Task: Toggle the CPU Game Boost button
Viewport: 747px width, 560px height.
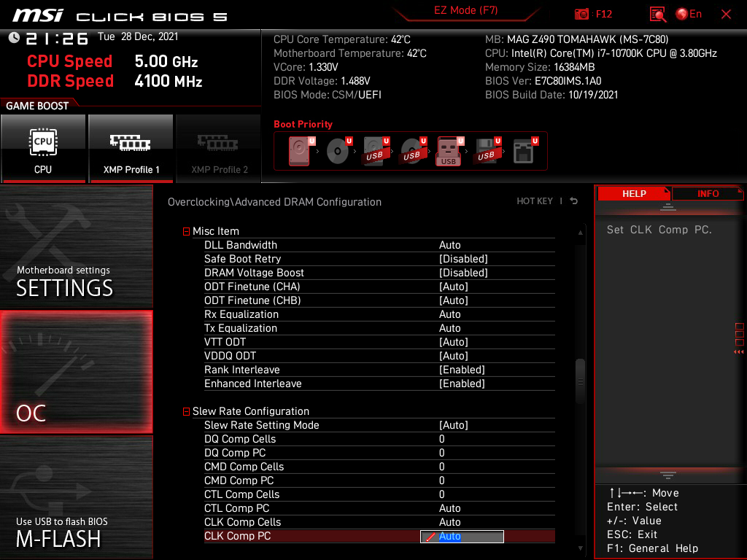Action: pyautogui.click(x=43, y=148)
